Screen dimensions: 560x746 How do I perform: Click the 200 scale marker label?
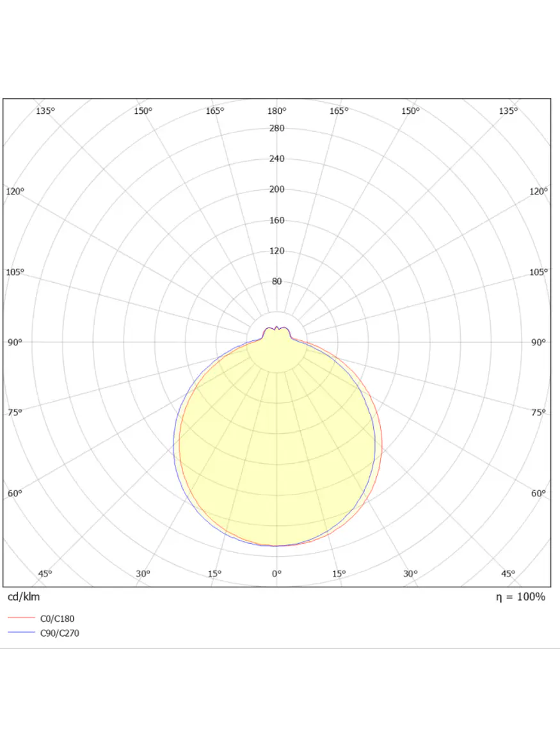pyautogui.click(x=276, y=189)
